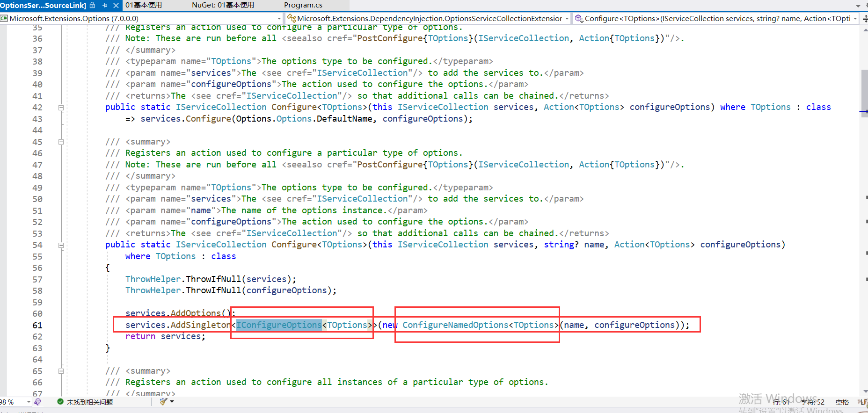868x413 pixels.
Task: Switch to the 01基本使用 tab
Action: tap(144, 5)
